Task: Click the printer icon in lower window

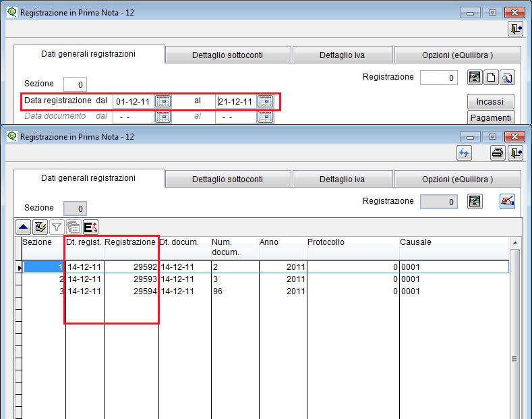Action: 497,153
